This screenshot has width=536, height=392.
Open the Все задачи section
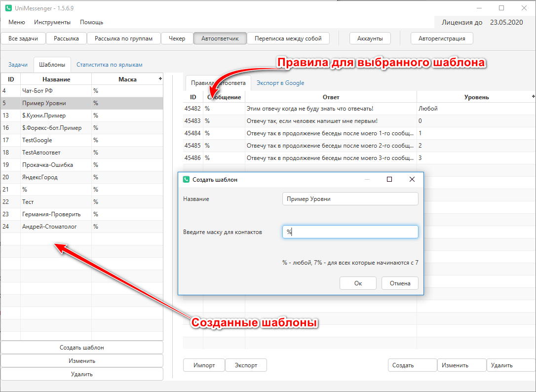coord(23,39)
